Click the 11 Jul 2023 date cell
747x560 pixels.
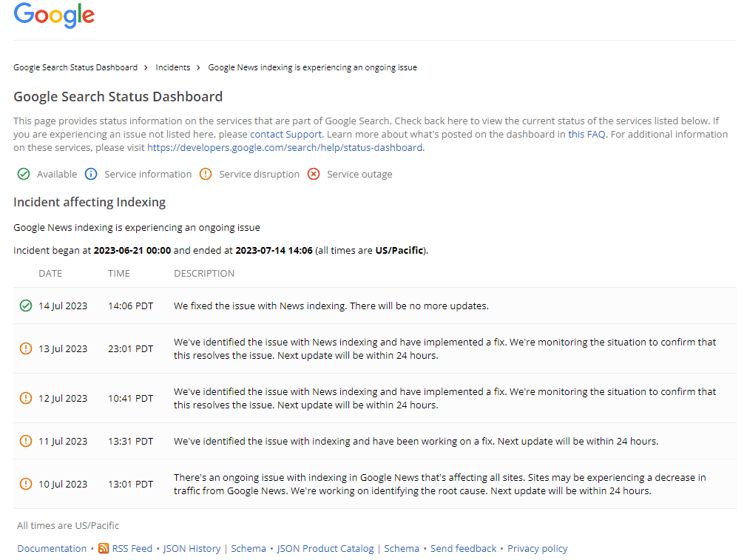click(x=63, y=442)
